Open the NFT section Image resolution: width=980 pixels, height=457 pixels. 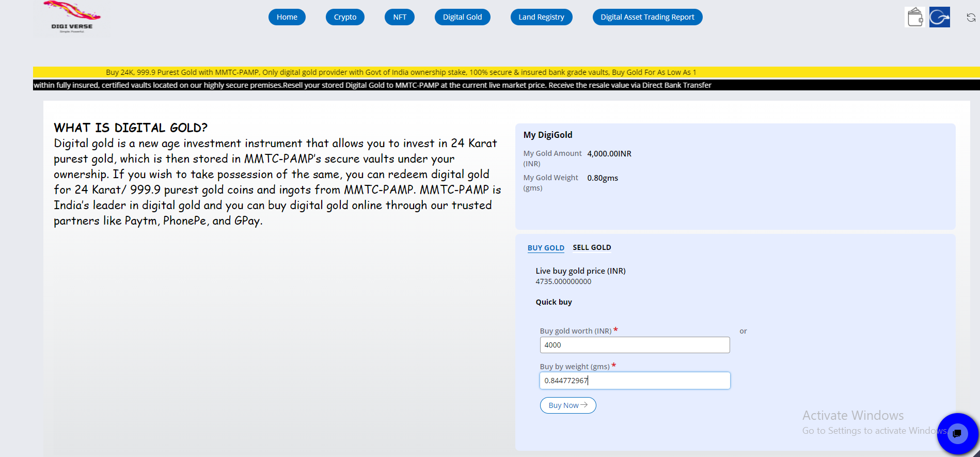(x=400, y=17)
